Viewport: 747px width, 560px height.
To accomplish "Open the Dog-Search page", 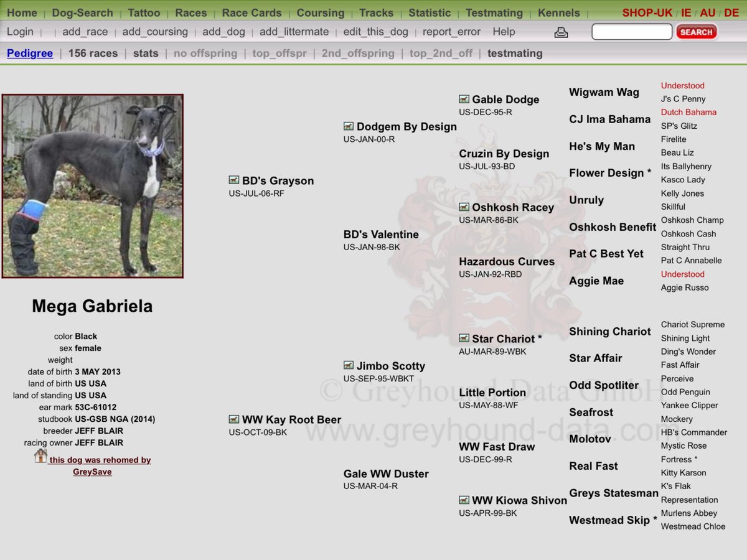I will pos(83,12).
